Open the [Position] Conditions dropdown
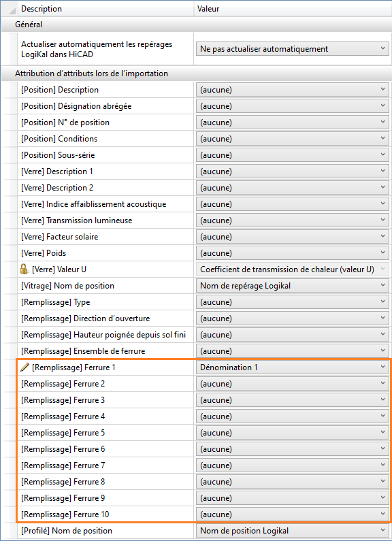The width and height of the screenshot is (392, 541). (x=292, y=139)
